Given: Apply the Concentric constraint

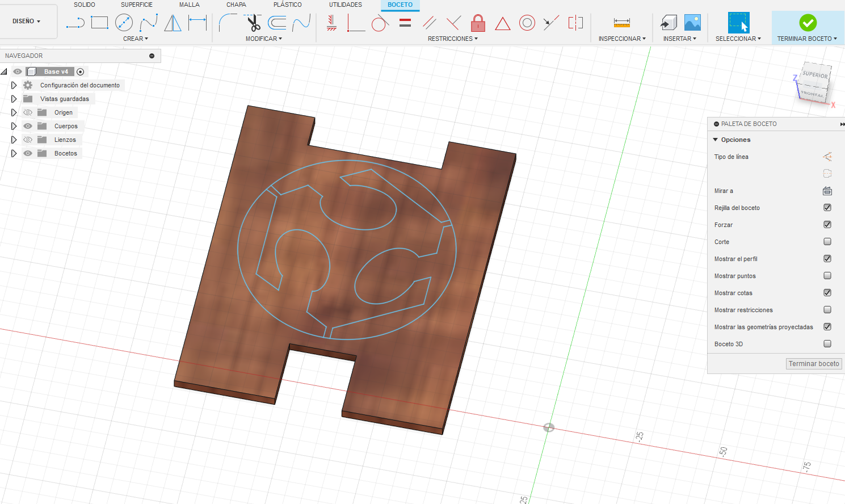Looking at the screenshot, I should [x=527, y=23].
